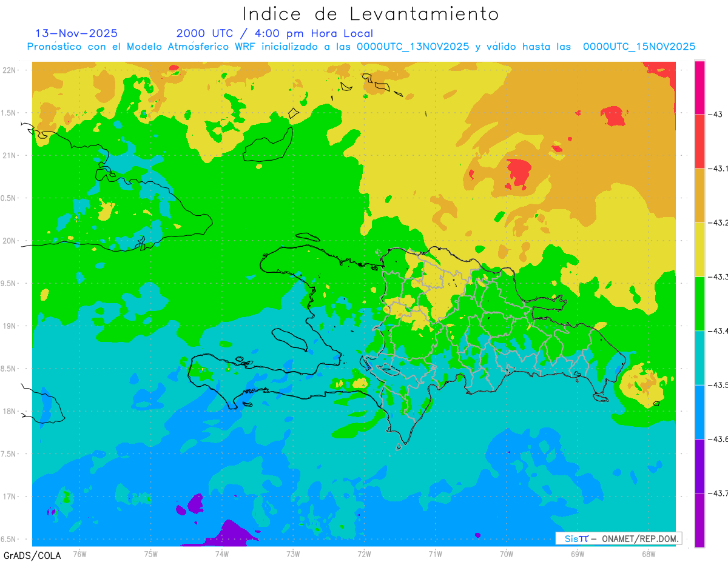Click the '69W' longitude label
Image resolution: width=728 pixels, height=562 pixels.
[x=578, y=554]
